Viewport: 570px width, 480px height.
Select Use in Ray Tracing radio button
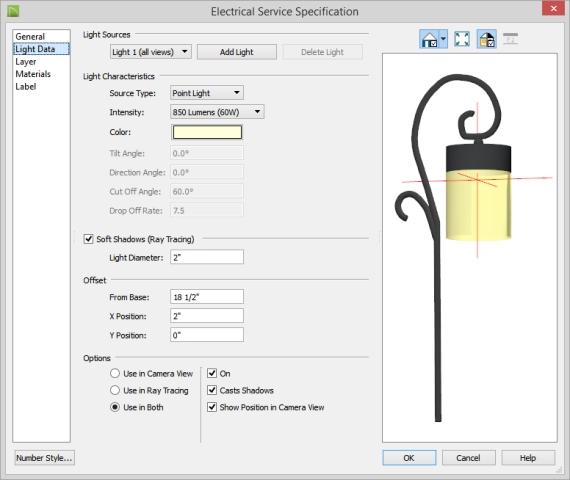[x=115, y=390]
